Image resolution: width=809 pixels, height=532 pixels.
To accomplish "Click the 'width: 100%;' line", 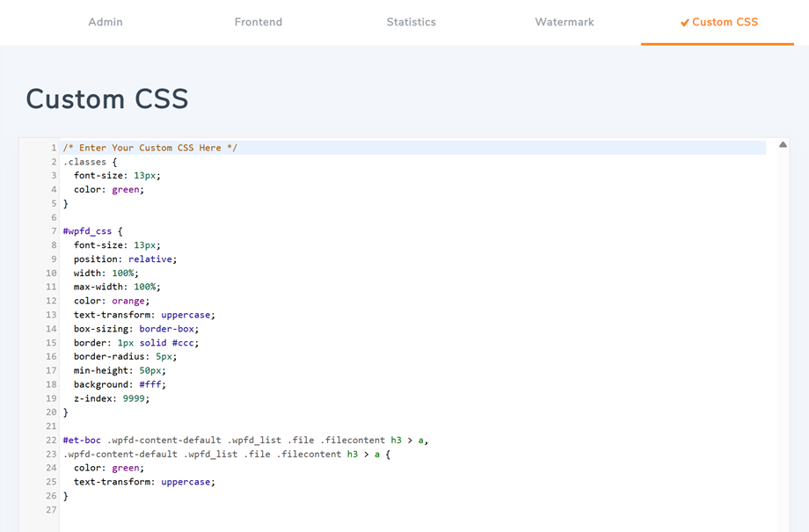I will point(106,273).
